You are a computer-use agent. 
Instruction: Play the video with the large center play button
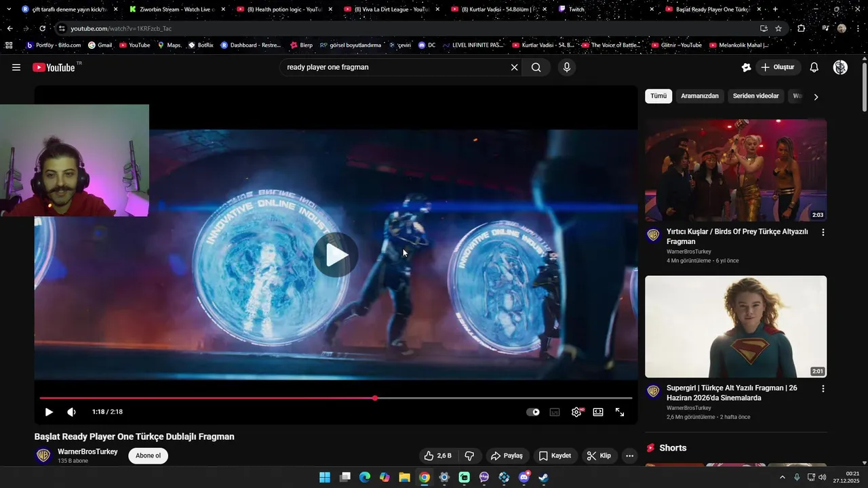click(336, 255)
